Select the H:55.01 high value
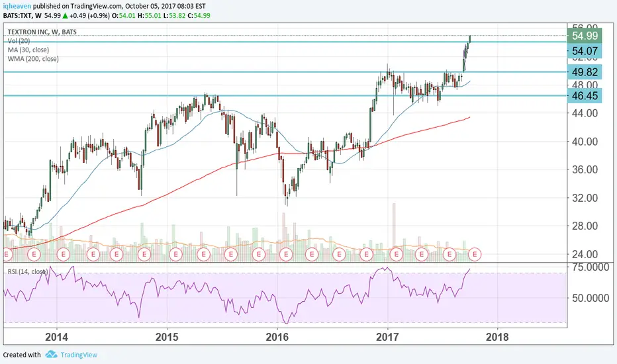617x364 pixels. tap(149, 16)
